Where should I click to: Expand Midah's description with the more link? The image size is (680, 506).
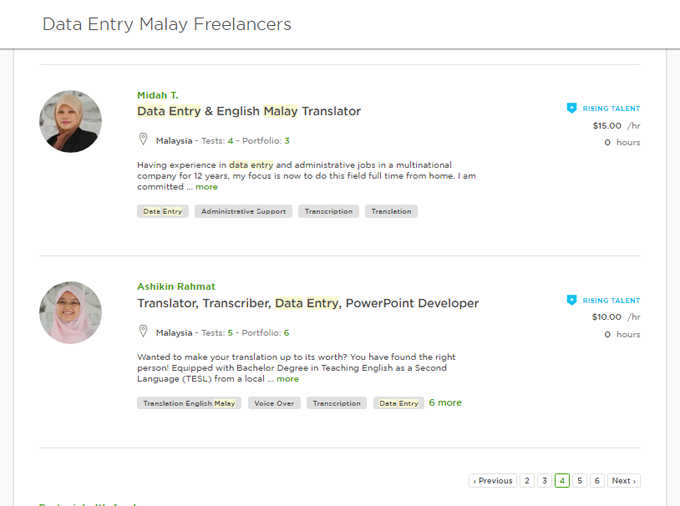(206, 187)
